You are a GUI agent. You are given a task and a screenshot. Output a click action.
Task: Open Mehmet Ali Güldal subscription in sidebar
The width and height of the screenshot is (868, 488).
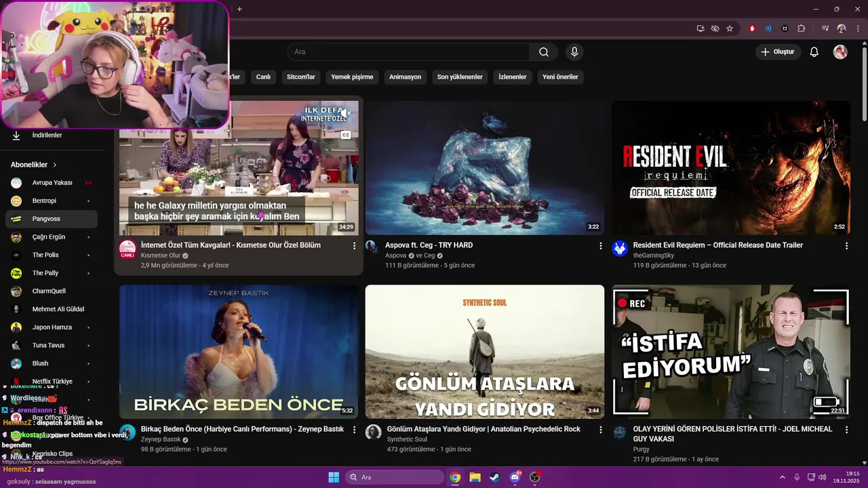coord(52,309)
